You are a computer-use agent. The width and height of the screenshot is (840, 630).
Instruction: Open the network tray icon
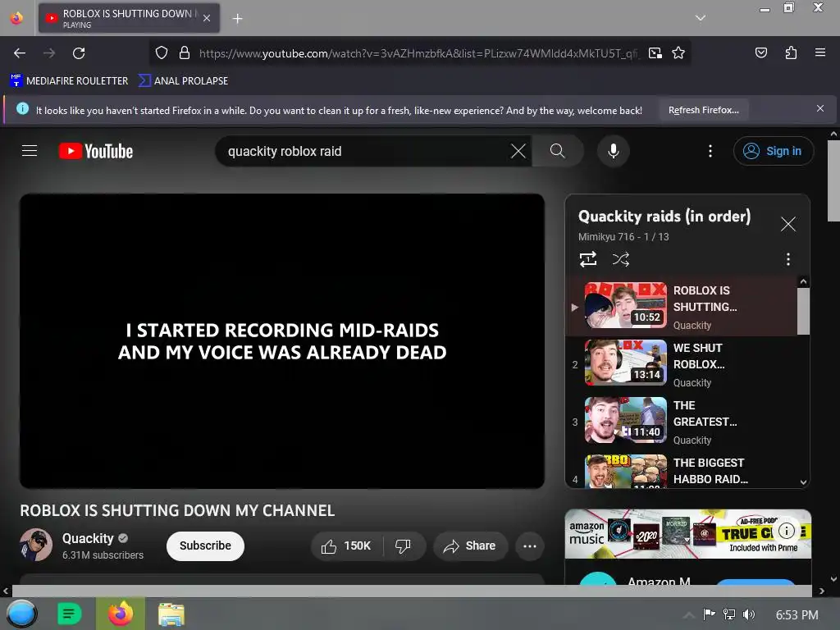(x=728, y=614)
